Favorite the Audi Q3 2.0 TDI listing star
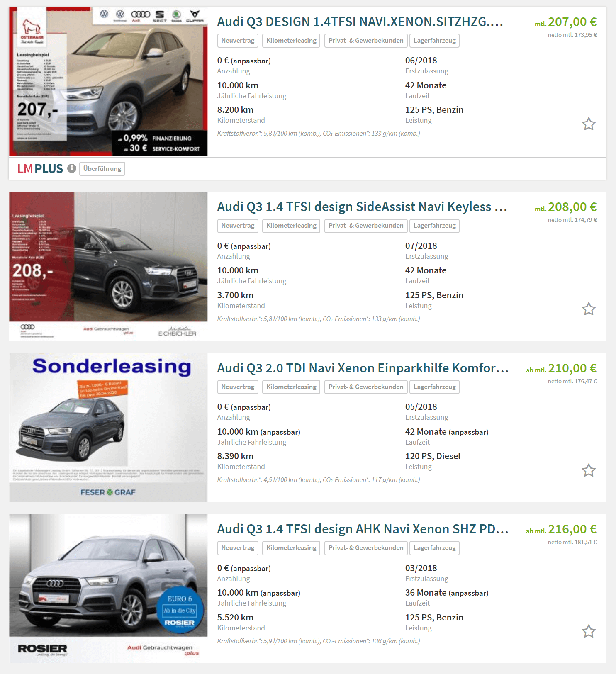This screenshot has height=674, width=616. pyautogui.click(x=589, y=470)
